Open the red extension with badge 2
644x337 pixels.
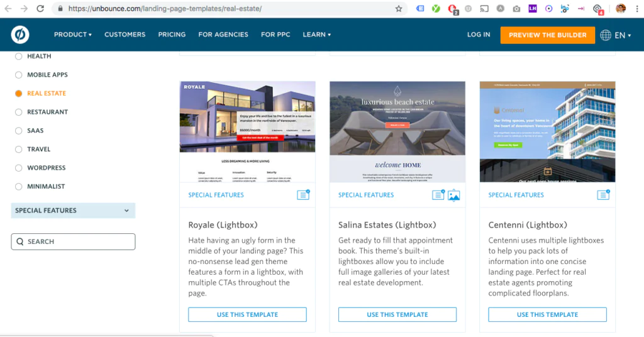[453, 9]
